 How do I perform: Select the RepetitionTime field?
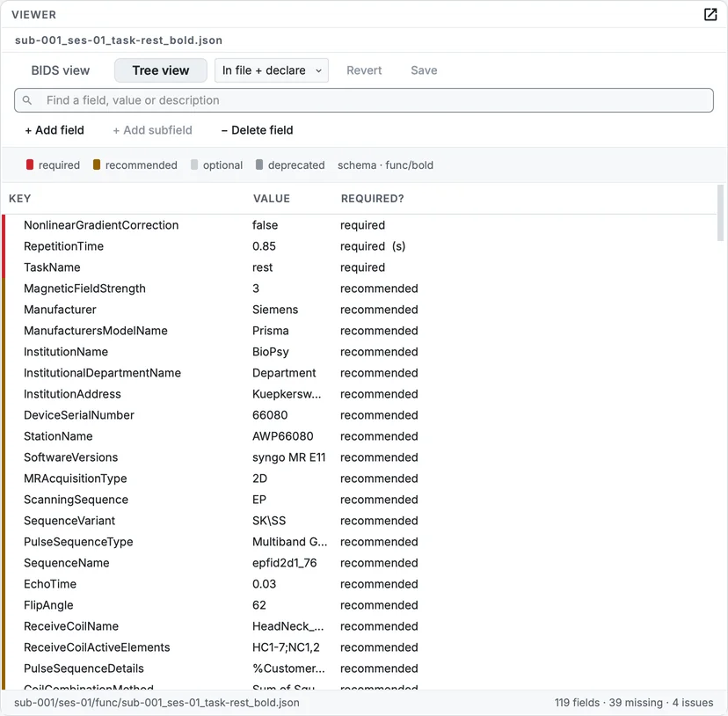tap(63, 246)
